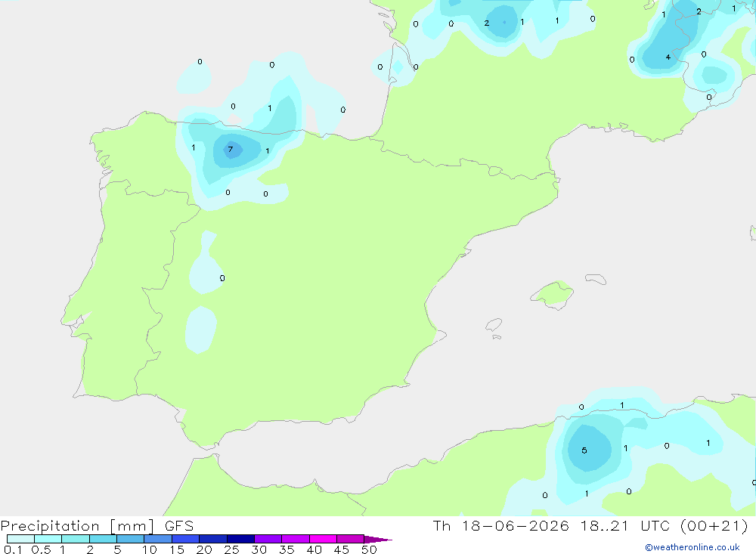This screenshot has height=554, width=756.
Task: Click the Ibiza island outline
Action: 494,325
